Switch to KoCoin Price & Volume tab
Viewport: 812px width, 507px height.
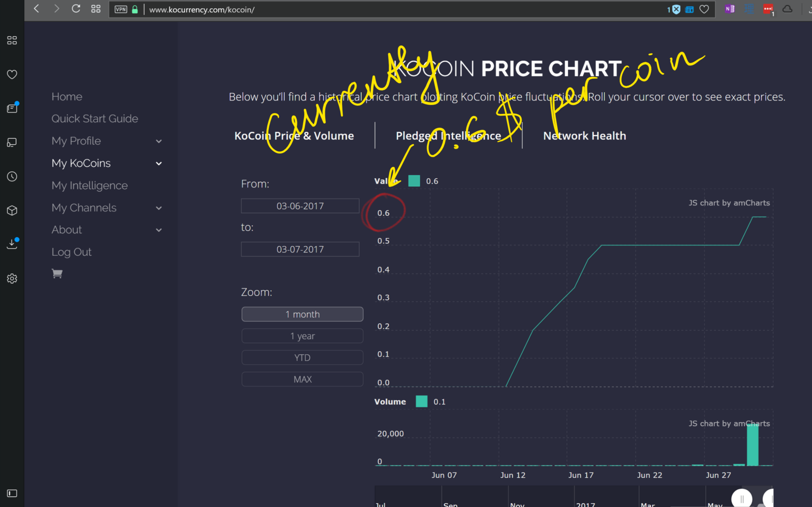coord(294,136)
